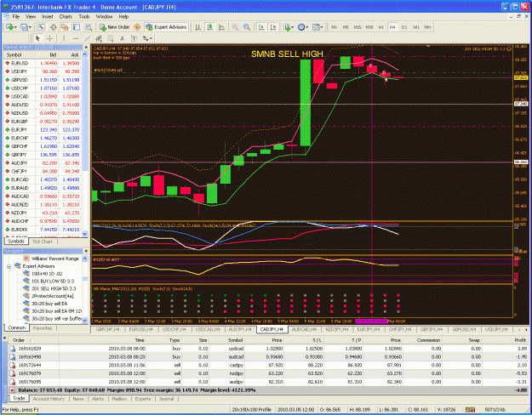Viewport: 532px width, 415px height.
Task: Select EURUSD row in Market Watch
Action: pyautogui.click(x=43, y=63)
